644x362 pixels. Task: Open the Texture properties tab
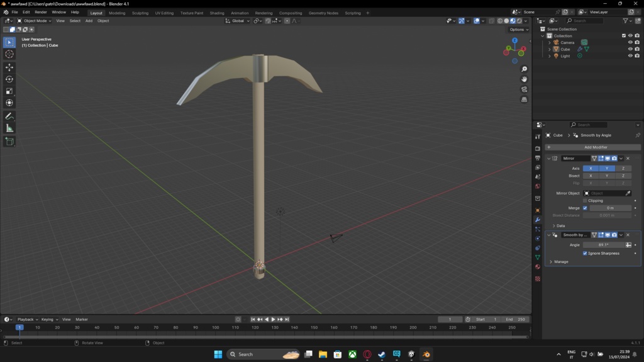point(538,279)
